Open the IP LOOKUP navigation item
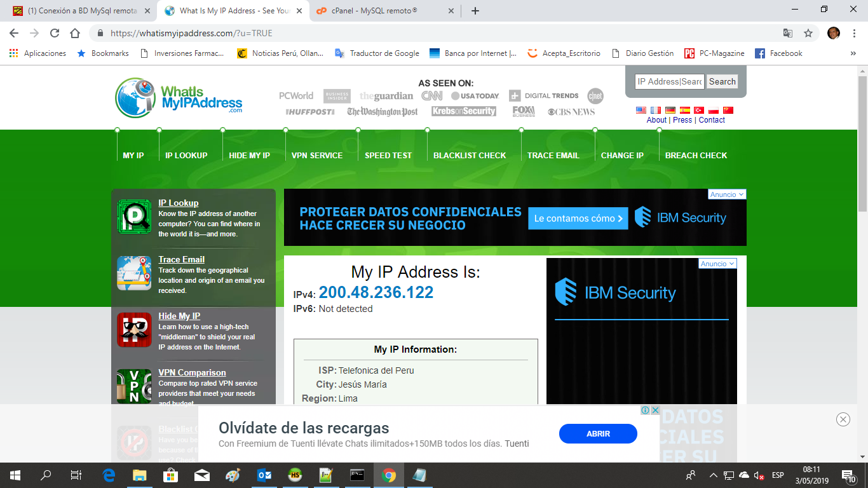Viewport: 868px width, 488px height. [x=186, y=155]
